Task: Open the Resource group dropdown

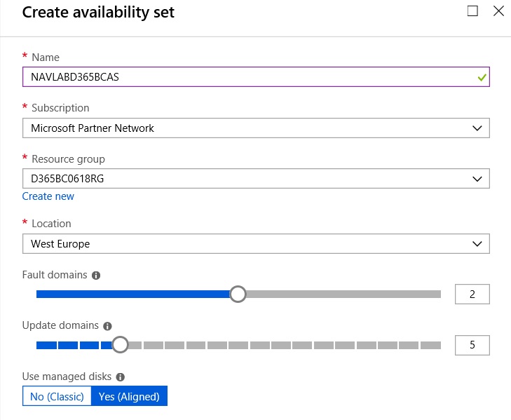Action: [256, 179]
